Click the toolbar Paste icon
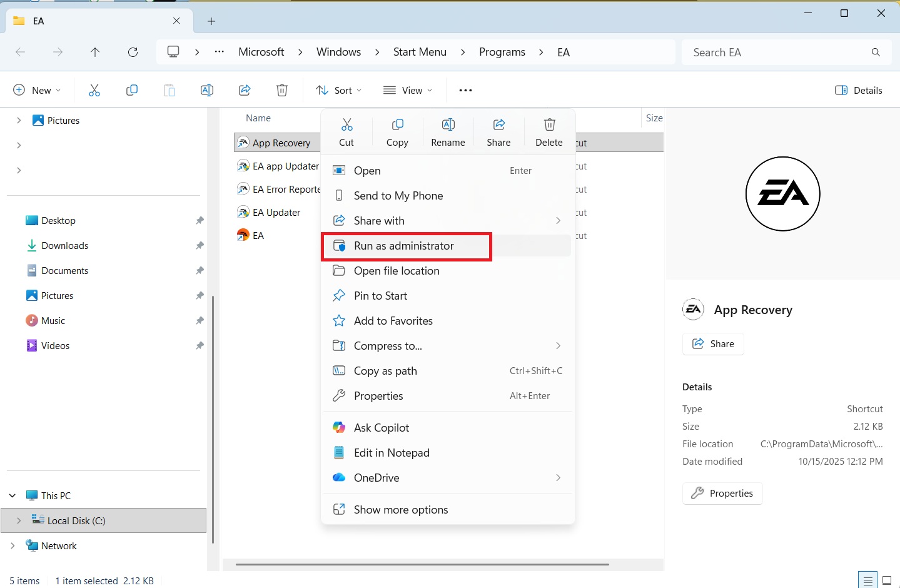 tap(169, 90)
